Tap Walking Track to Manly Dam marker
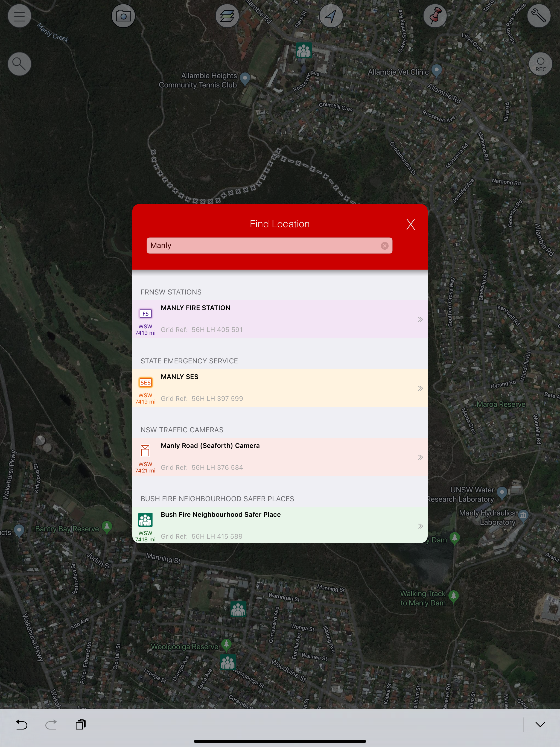 click(x=454, y=597)
